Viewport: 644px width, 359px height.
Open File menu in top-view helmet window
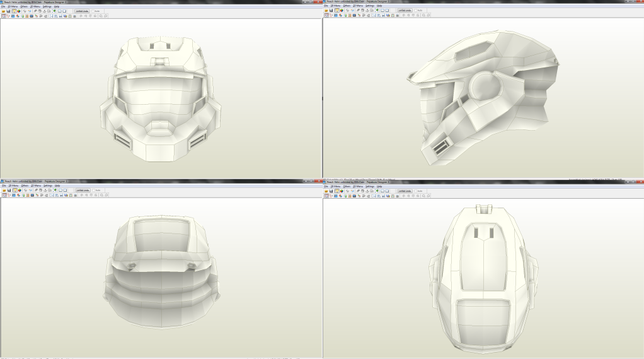pos(326,186)
